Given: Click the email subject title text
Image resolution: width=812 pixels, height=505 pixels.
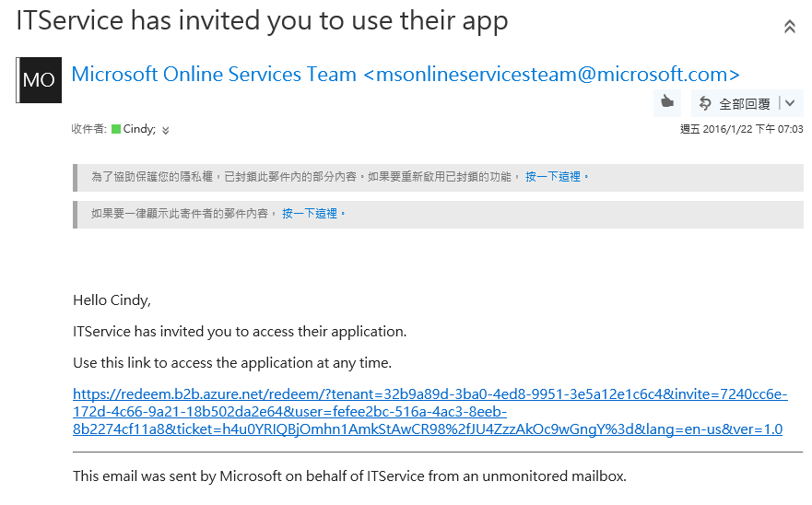Looking at the screenshot, I should [262, 21].
